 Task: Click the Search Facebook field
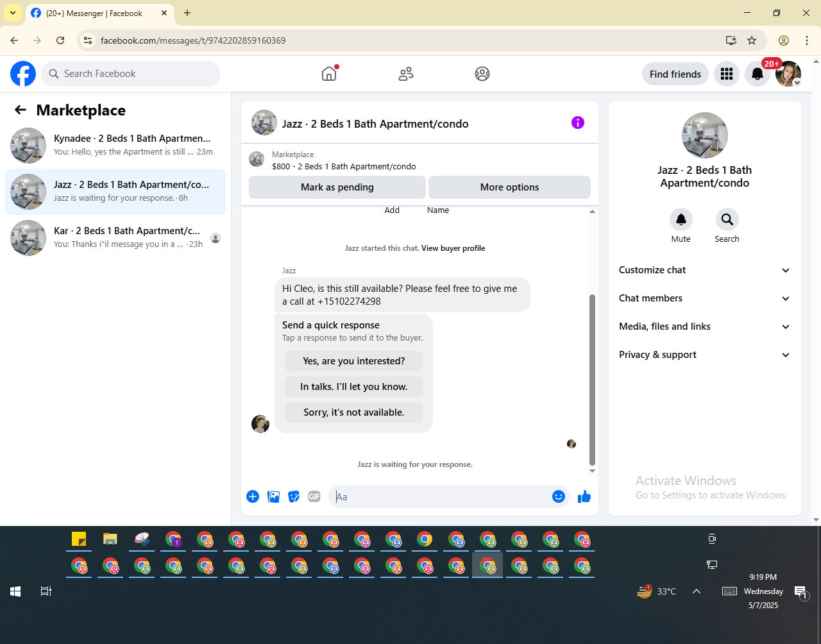pos(131,74)
